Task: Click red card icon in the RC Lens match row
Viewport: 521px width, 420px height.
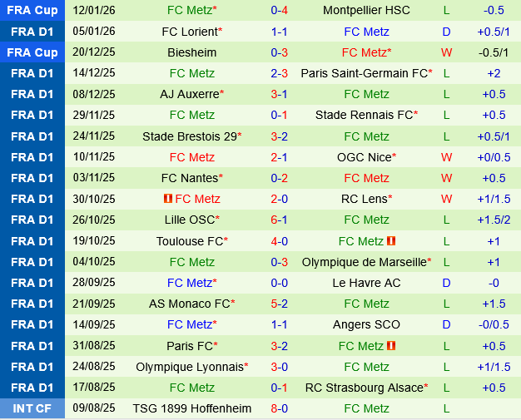Action: click(x=167, y=199)
